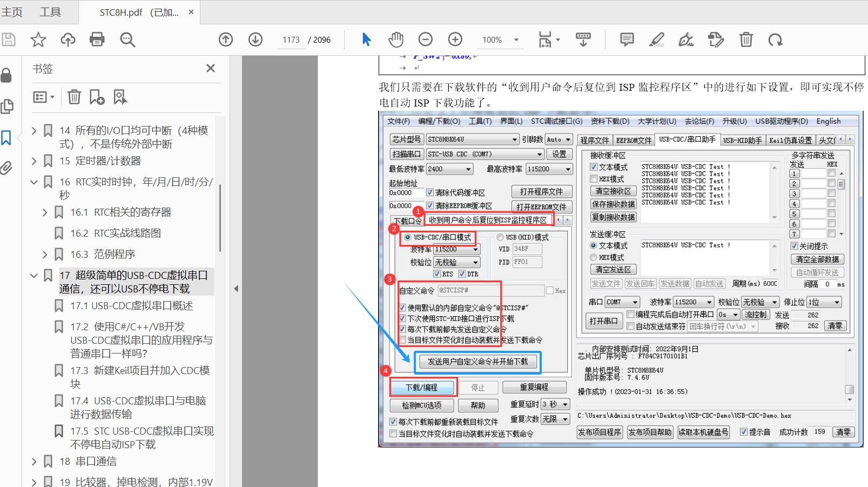Viewport: 868px width, 487px height.
Task: Switch to the 工具 tab
Action: tap(50, 12)
